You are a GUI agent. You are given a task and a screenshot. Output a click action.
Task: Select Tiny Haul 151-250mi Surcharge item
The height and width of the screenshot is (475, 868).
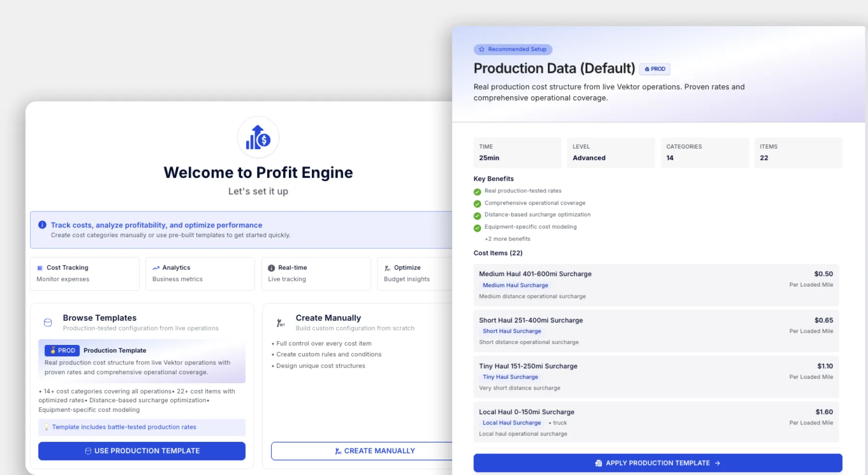click(x=656, y=377)
